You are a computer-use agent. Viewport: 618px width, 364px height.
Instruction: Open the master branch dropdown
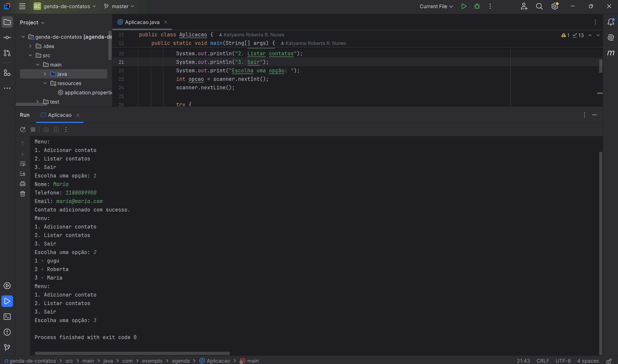pos(119,6)
